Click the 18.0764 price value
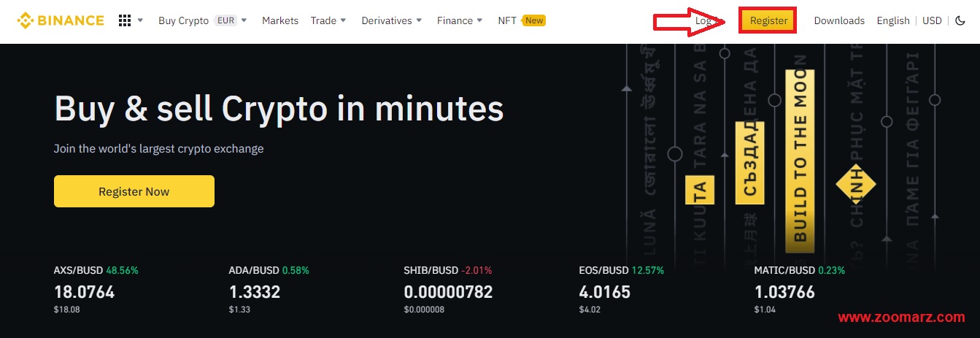The image size is (980, 338). (x=84, y=293)
